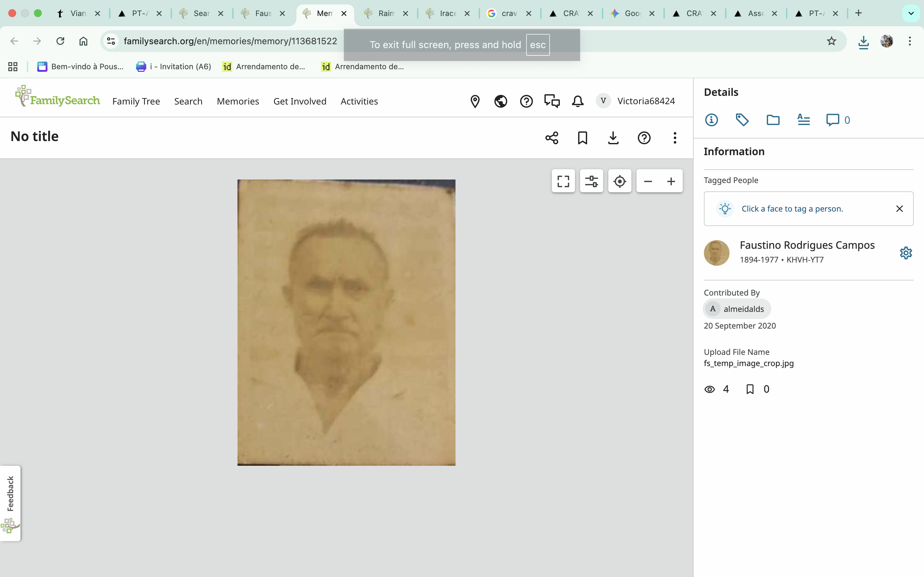Screen dimensions: 924x577
Task: Open the Family Tree menu
Action: (x=136, y=102)
